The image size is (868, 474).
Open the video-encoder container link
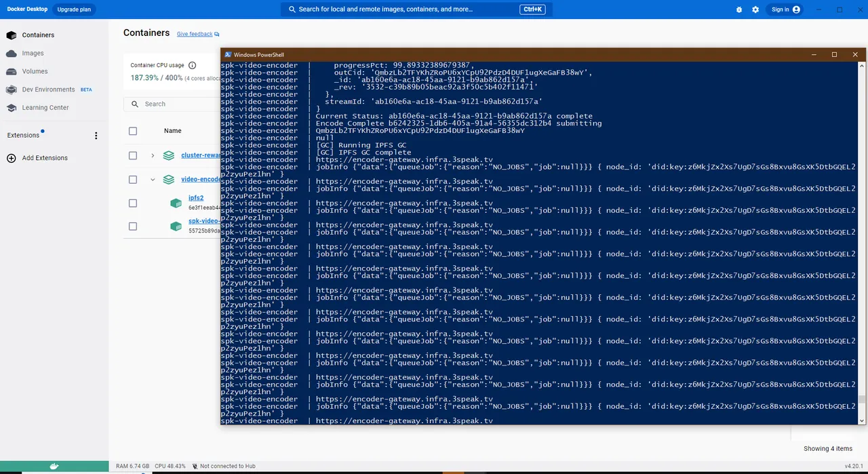[201, 180]
